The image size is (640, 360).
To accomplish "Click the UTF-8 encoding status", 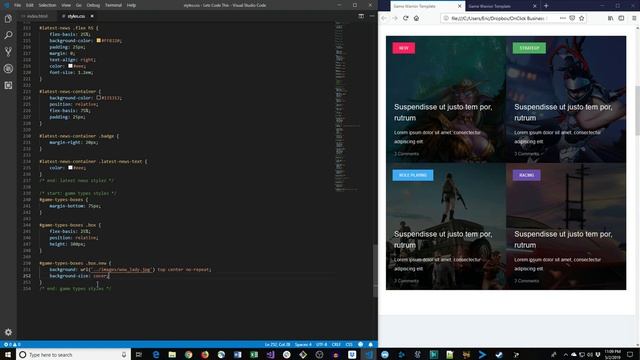I will point(322,344).
